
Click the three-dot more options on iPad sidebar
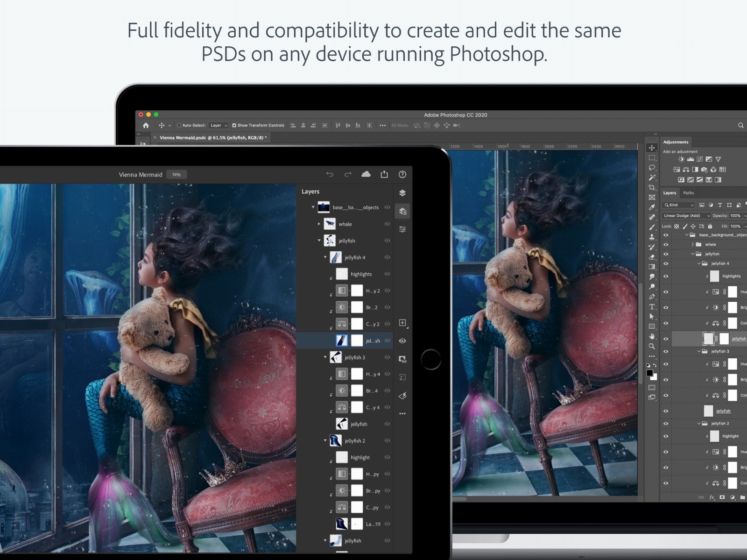point(402,414)
